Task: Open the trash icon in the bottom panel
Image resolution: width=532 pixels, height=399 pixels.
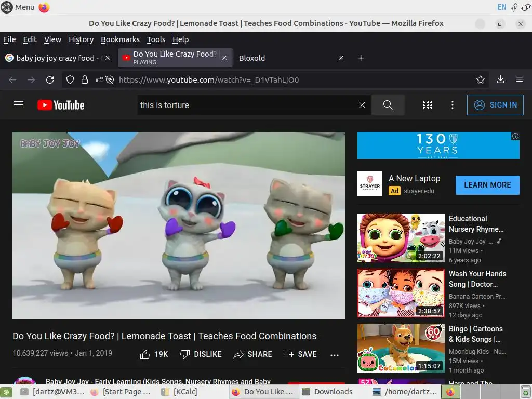Action: coord(526,392)
